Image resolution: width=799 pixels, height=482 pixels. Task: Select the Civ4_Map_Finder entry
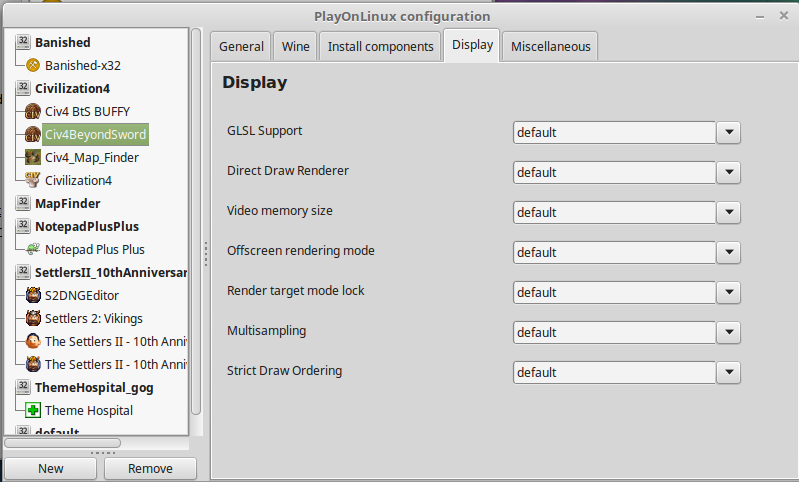(x=92, y=157)
